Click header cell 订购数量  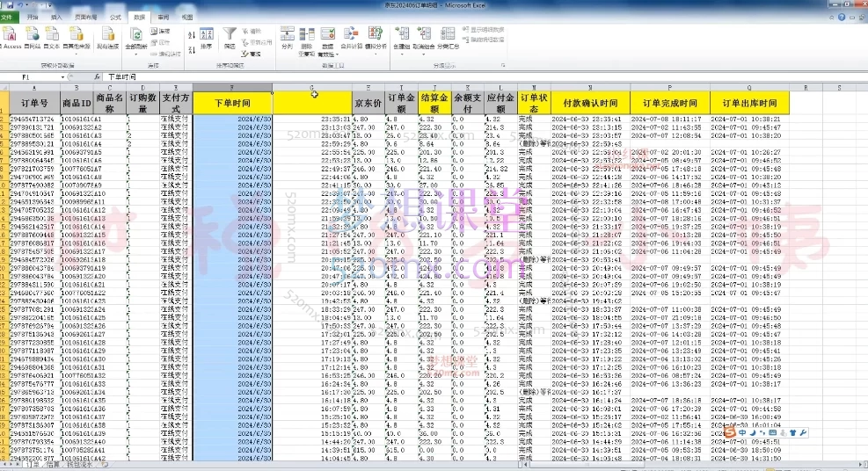142,103
